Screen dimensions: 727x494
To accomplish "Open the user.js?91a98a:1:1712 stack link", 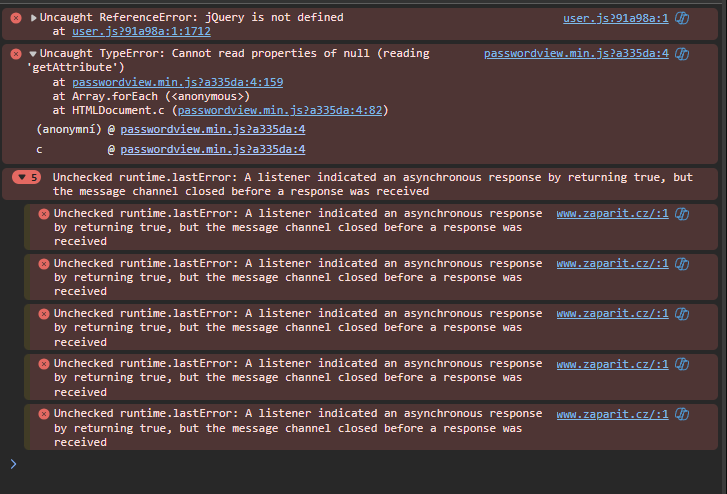I will (141, 32).
